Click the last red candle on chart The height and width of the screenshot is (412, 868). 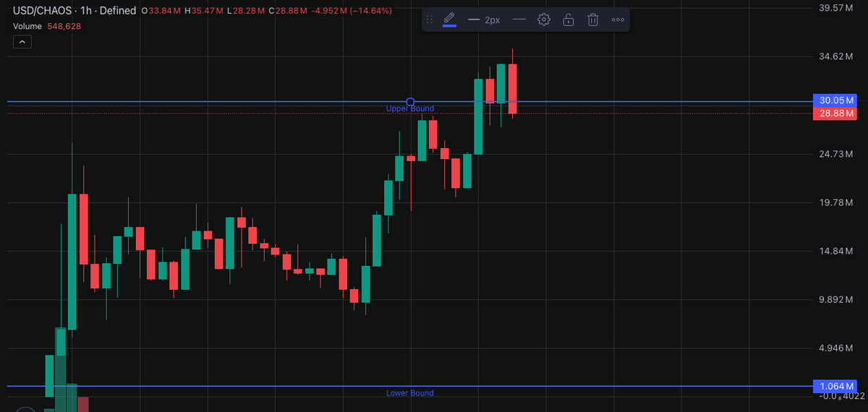coord(512,88)
